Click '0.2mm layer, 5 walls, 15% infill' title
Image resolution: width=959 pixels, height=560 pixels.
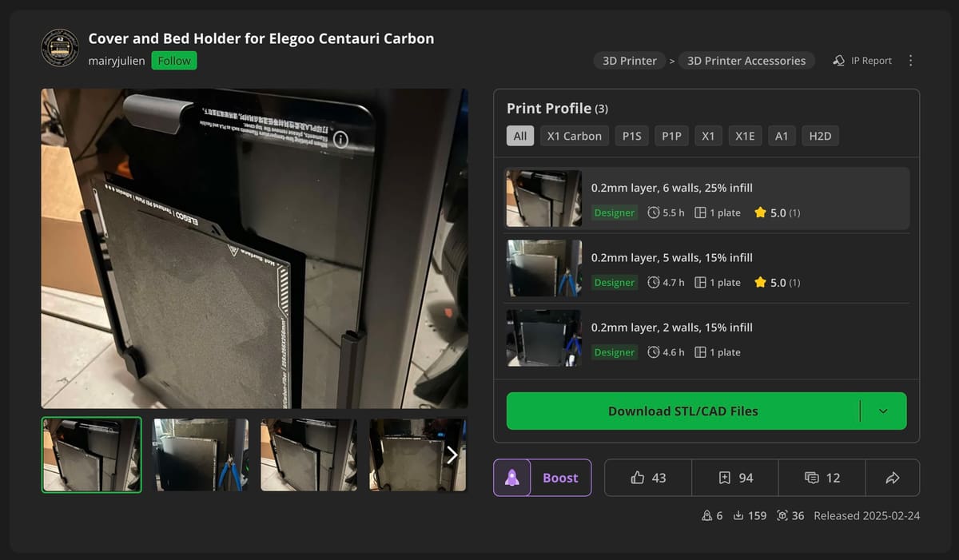pyautogui.click(x=672, y=257)
